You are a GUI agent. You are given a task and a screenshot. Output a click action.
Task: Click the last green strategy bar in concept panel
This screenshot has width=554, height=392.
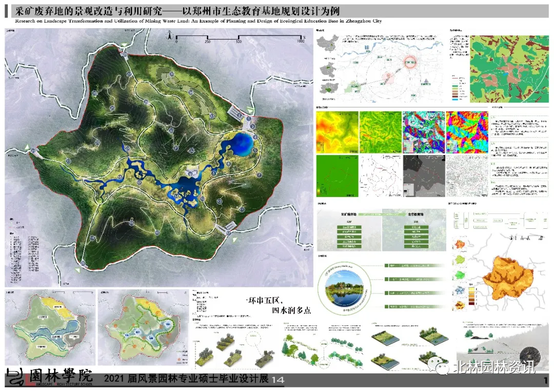(414, 307)
